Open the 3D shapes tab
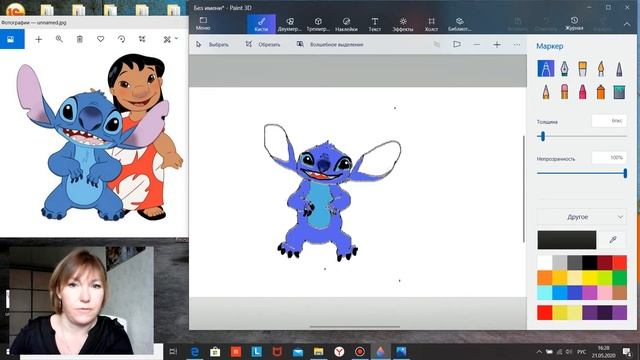The width and height of the screenshot is (640, 360). tap(318, 24)
